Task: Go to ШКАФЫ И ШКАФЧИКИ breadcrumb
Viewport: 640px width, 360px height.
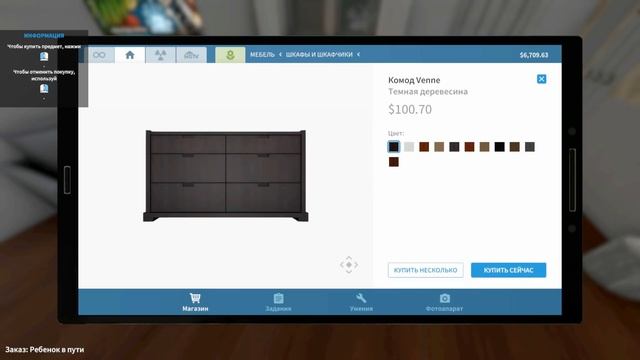Action: 319,54
